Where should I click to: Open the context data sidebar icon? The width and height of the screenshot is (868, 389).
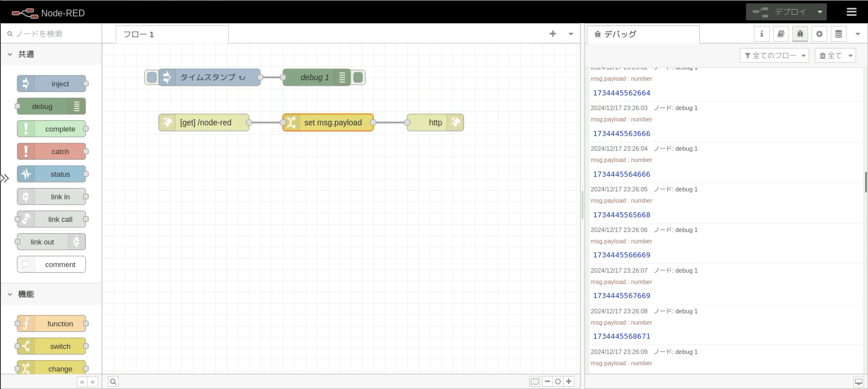(x=838, y=34)
